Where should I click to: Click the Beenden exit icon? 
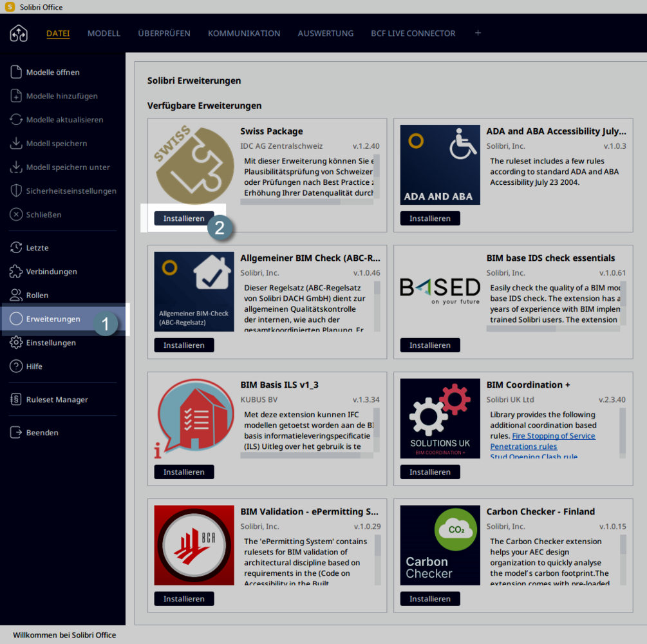coord(15,432)
